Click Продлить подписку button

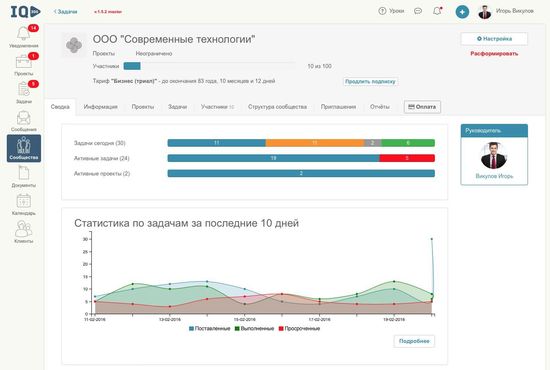pos(370,81)
